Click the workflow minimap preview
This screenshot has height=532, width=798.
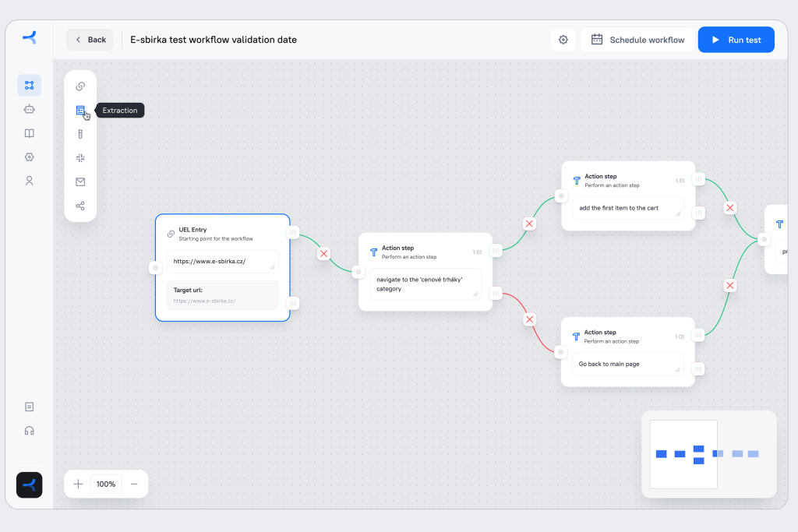click(708, 454)
